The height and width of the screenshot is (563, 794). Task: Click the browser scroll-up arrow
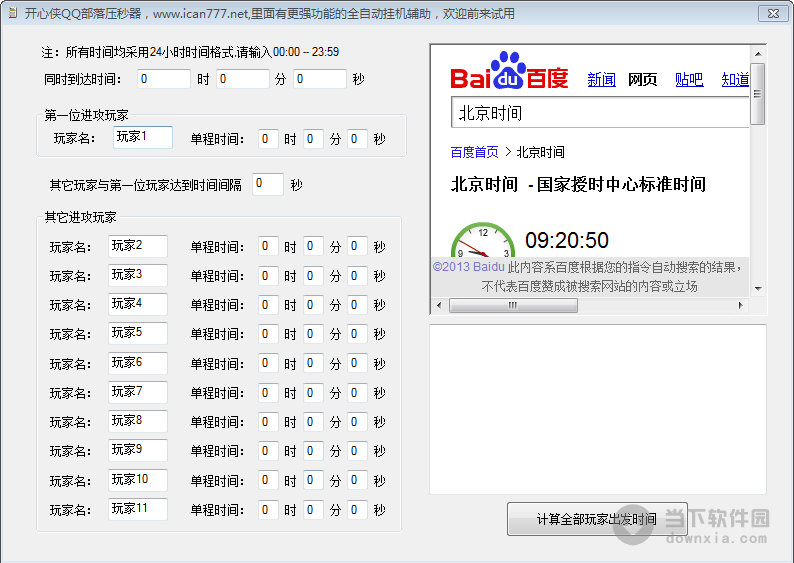pos(757,53)
